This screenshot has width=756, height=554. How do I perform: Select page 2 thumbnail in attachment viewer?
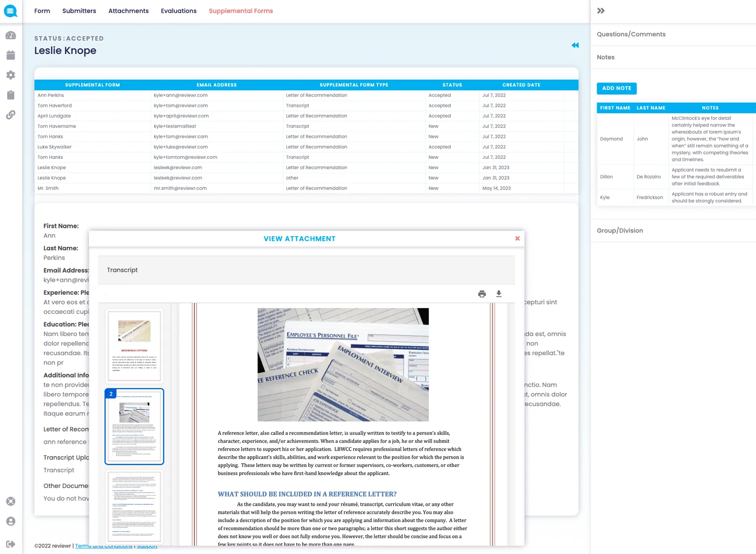[134, 426]
